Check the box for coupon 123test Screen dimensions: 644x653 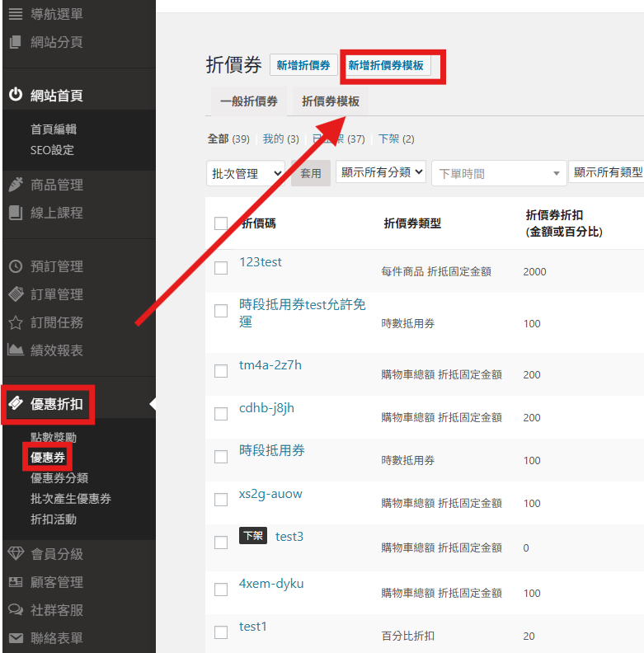[x=221, y=268]
